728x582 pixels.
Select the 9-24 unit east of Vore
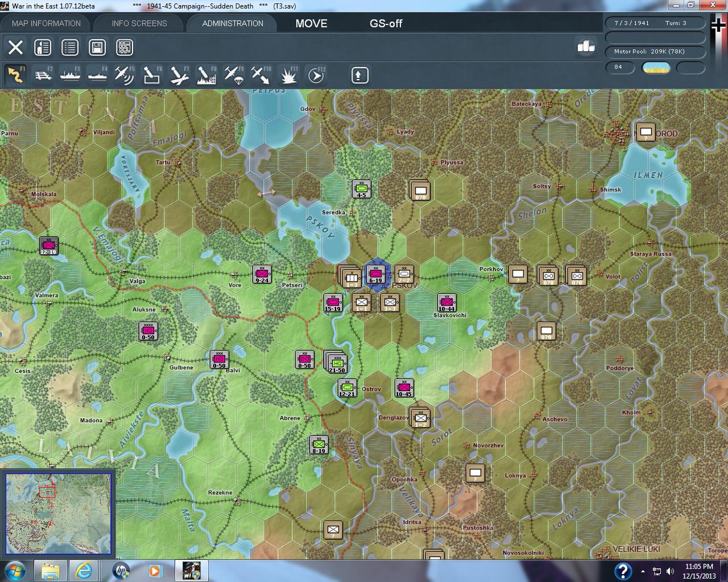(262, 275)
